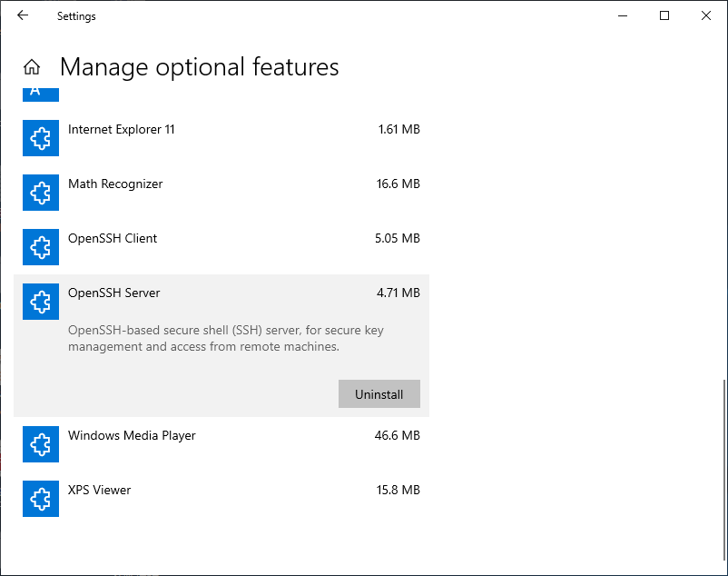This screenshot has width=728, height=576.
Task: Click the back arrow in Settings
Action: coord(23,15)
